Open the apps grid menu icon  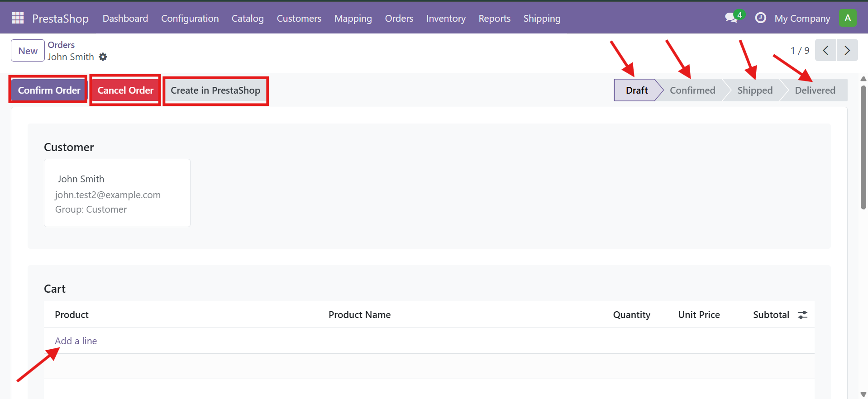point(18,18)
